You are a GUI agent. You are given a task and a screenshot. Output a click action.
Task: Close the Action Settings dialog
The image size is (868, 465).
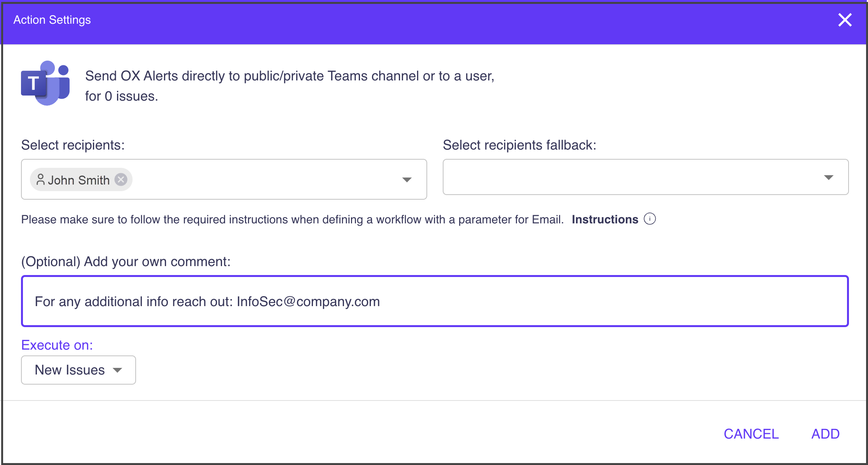(x=845, y=20)
